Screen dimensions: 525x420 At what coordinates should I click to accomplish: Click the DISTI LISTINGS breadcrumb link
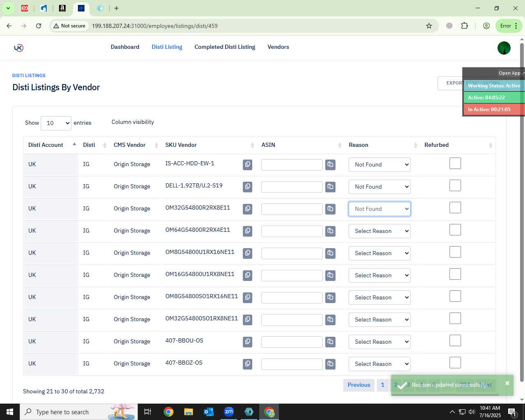pos(29,75)
